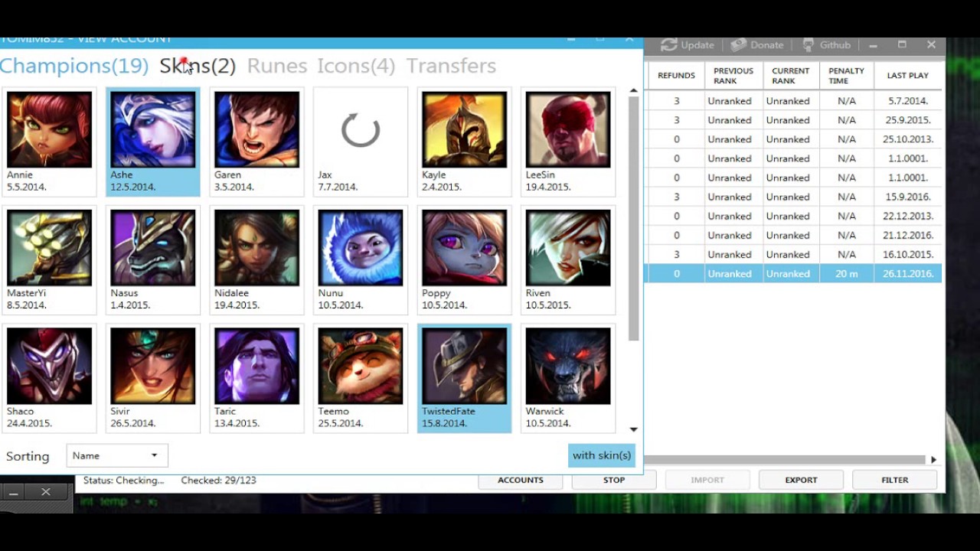Select the row with last play 15.9.2016.

(795, 197)
